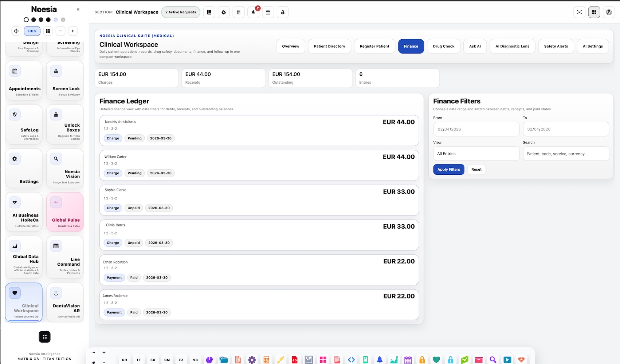Open the WordPress icon at top right

(609, 12)
